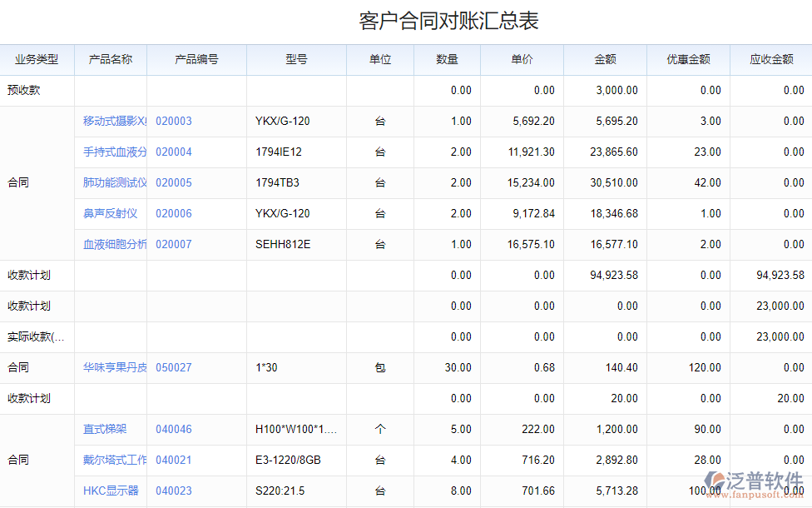The height and width of the screenshot is (508, 812).
Task: Click the 型号 column header
Action: click(296, 60)
